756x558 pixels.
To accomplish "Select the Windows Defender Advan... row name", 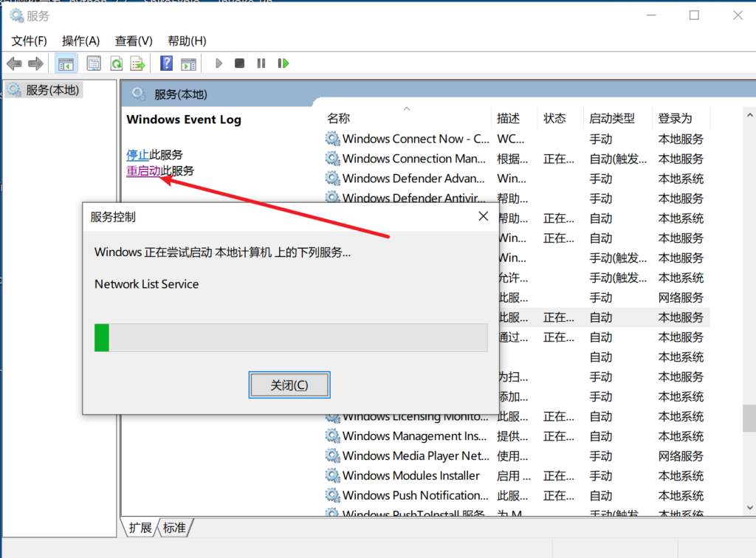I will [x=413, y=179].
